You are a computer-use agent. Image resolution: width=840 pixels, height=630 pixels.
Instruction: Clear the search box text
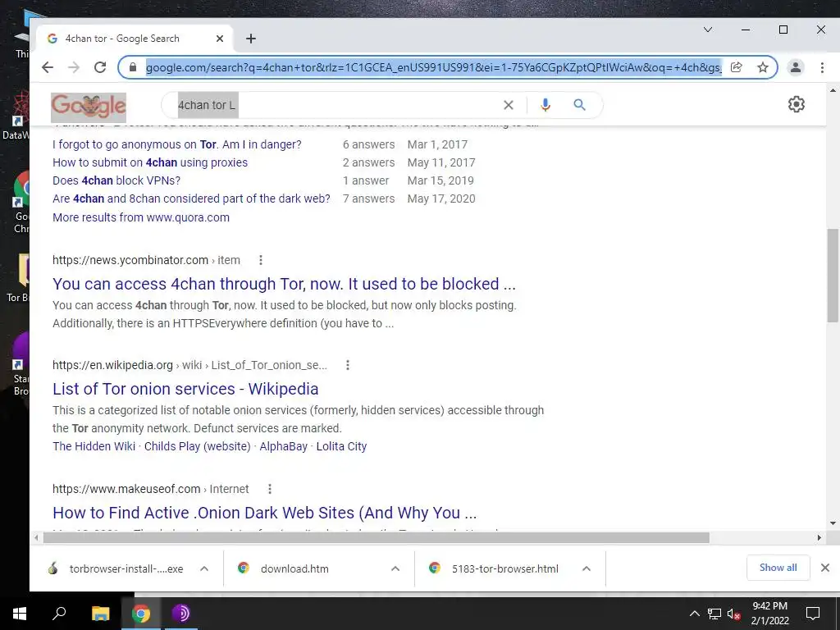[509, 105]
